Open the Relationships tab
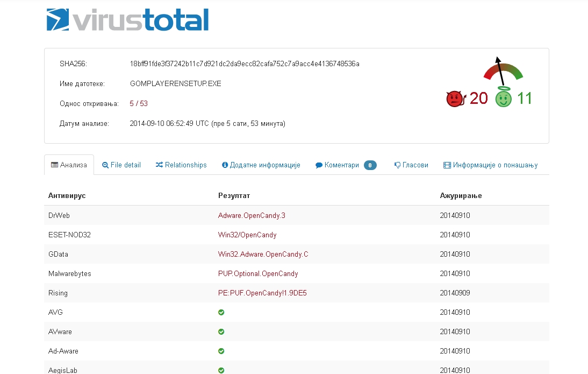 (181, 165)
